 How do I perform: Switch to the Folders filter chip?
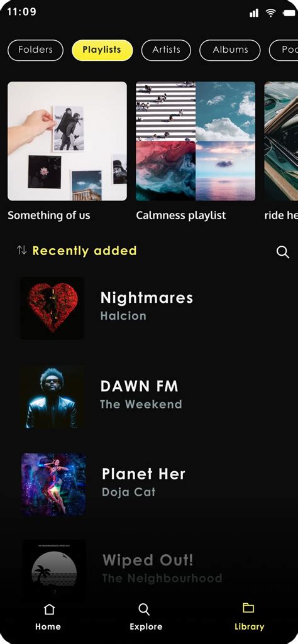pos(36,50)
